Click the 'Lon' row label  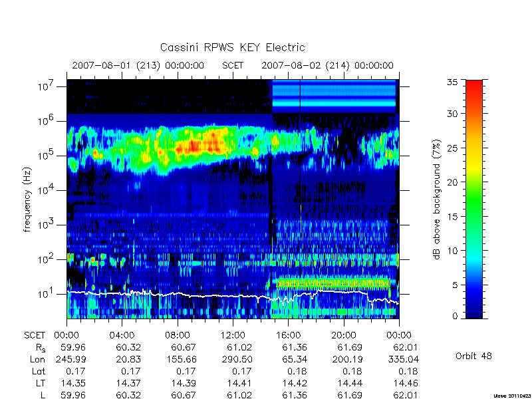pyautogui.click(x=37, y=359)
